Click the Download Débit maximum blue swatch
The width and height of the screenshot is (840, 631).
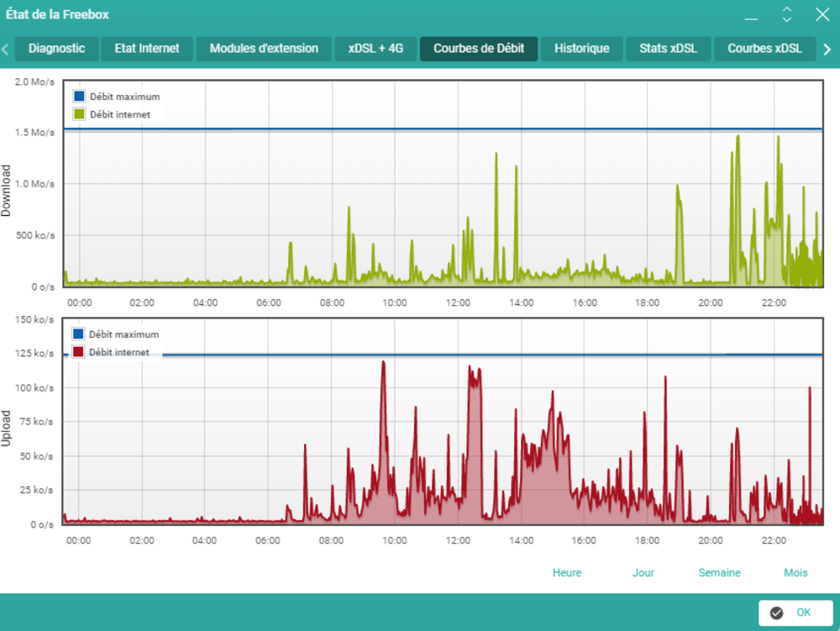pyautogui.click(x=79, y=97)
